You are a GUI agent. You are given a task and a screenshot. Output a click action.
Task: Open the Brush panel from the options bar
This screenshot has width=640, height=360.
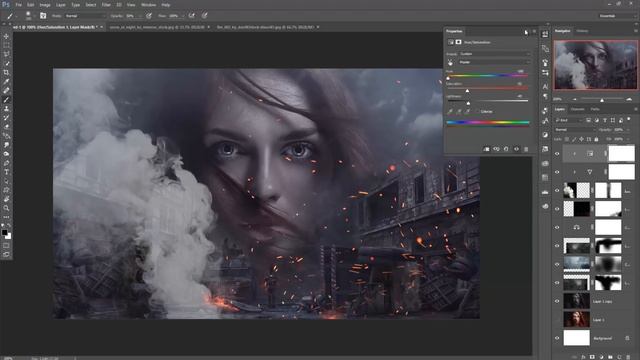(x=43, y=16)
